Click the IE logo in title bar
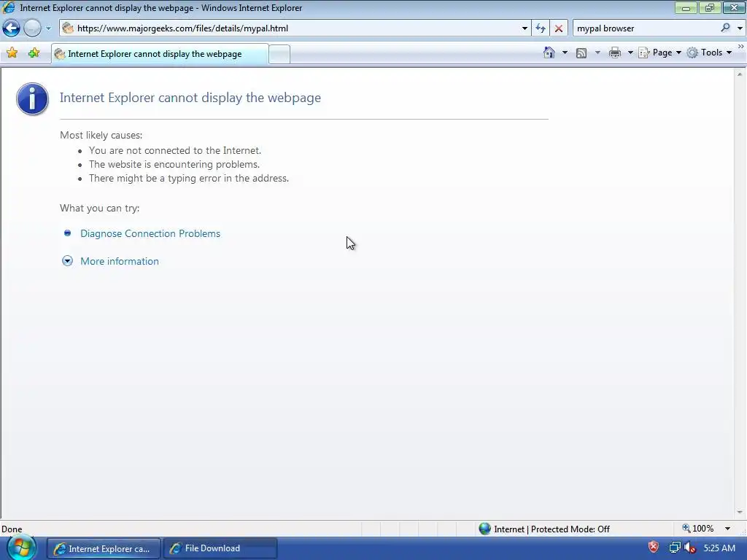The image size is (747, 560). pyautogui.click(x=9, y=7)
